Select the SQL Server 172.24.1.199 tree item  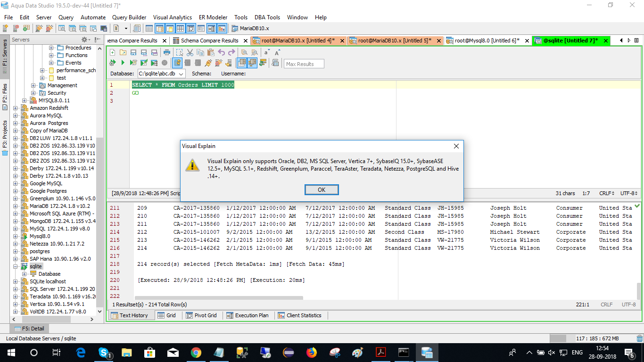point(62,289)
